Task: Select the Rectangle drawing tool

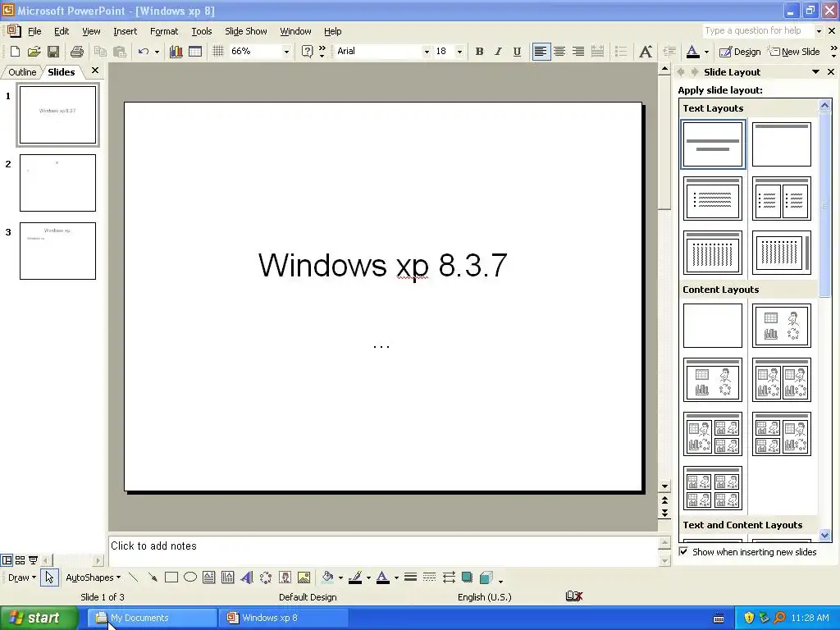Action: [171, 577]
